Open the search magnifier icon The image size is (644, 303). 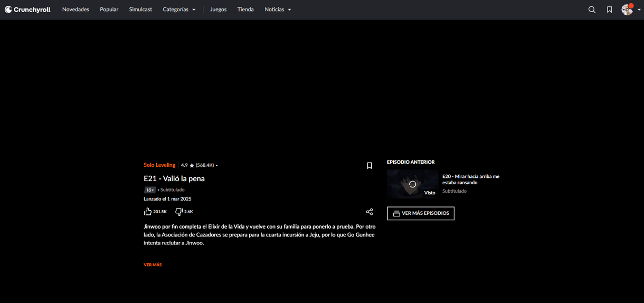click(592, 10)
